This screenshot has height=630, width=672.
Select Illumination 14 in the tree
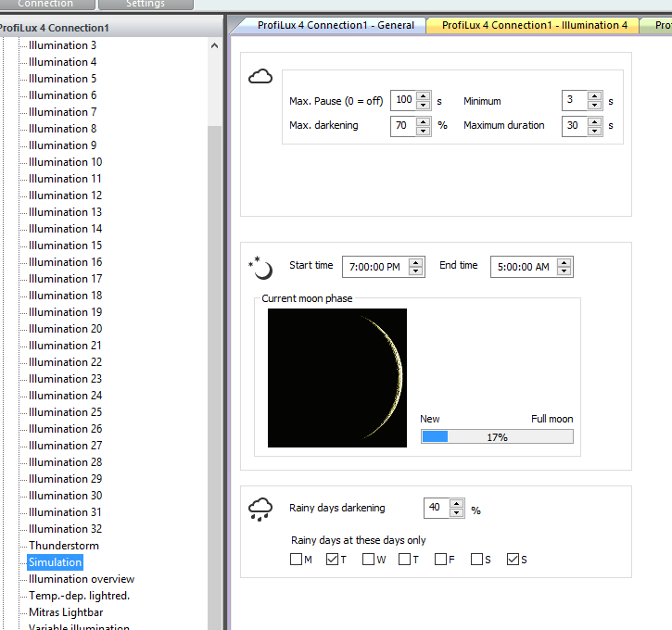point(65,229)
